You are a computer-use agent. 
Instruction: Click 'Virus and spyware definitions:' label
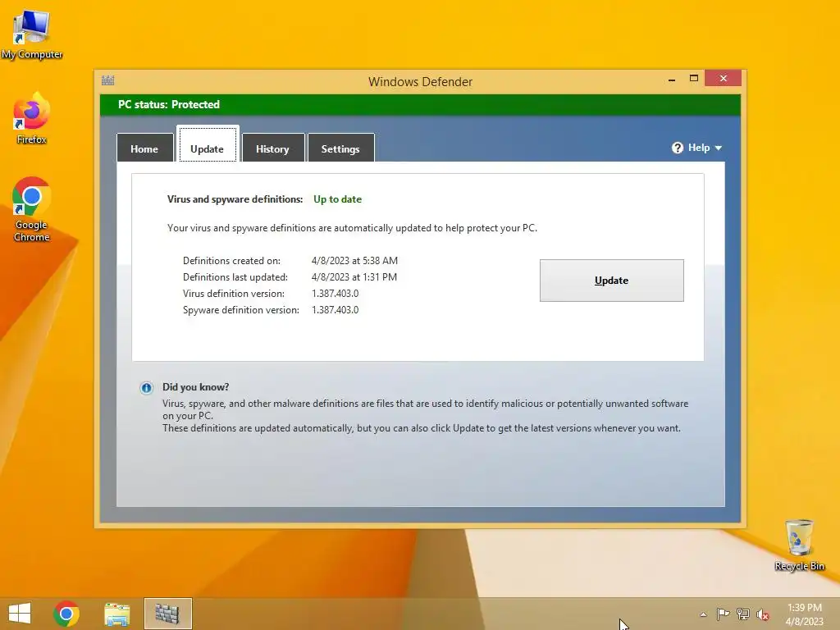tap(235, 199)
